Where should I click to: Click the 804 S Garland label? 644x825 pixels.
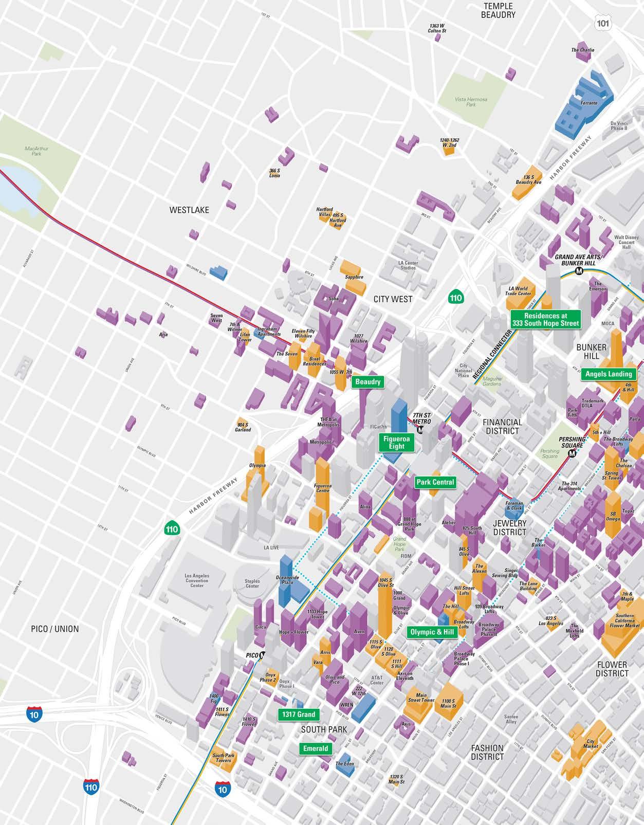243,427
